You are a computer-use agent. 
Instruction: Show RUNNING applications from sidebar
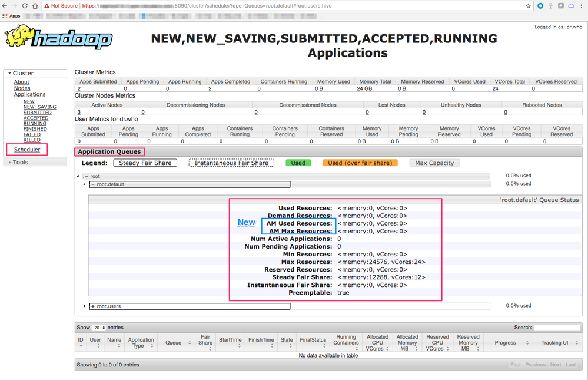point(35,124)
